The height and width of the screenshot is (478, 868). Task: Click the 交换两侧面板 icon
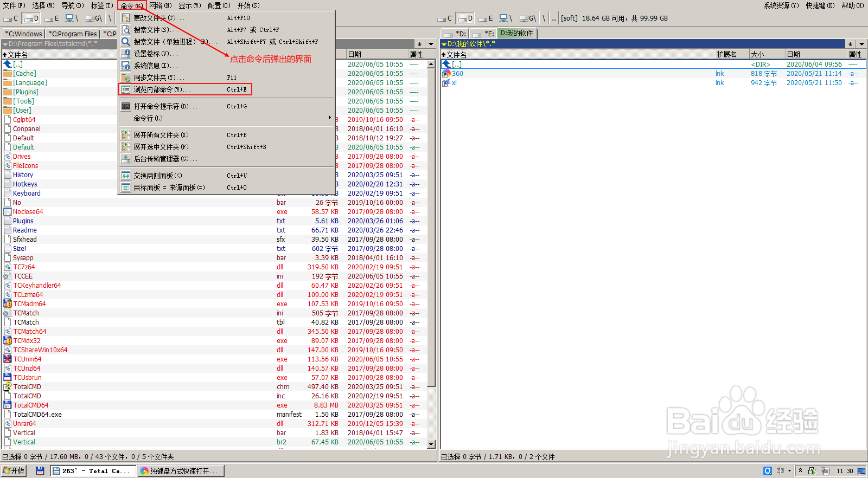point(126,176)
